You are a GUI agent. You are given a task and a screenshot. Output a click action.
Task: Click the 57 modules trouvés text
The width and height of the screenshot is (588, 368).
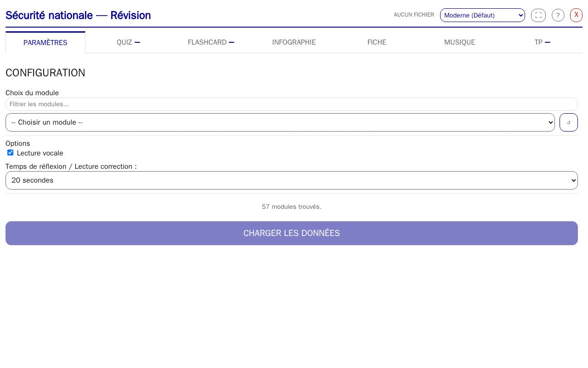pyautogui.click(x=292, y=207)
